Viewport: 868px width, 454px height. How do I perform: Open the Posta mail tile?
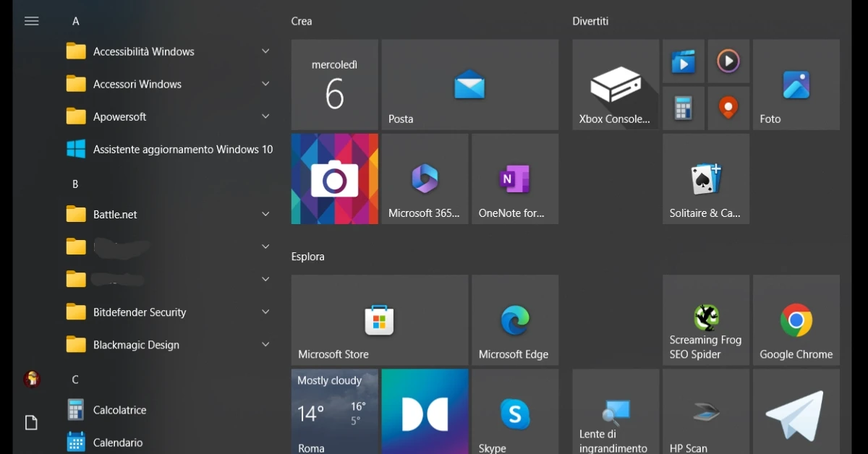(469, 85)
